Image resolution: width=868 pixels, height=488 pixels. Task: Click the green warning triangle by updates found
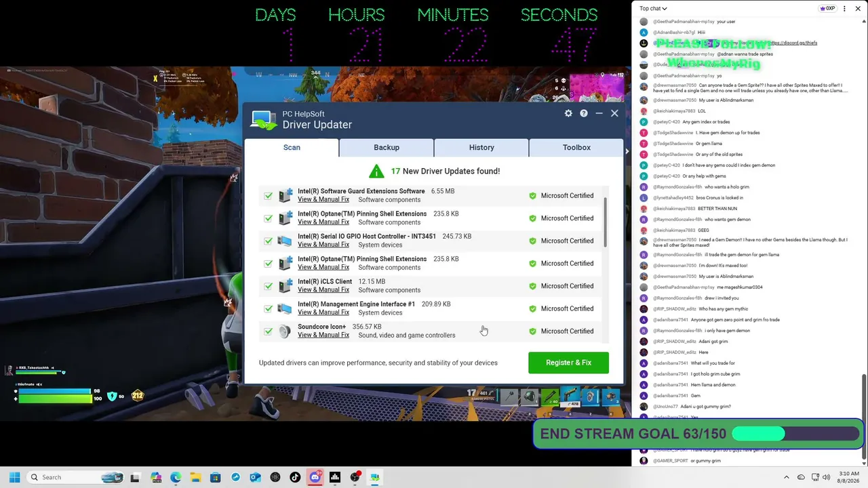coord(376,171)
